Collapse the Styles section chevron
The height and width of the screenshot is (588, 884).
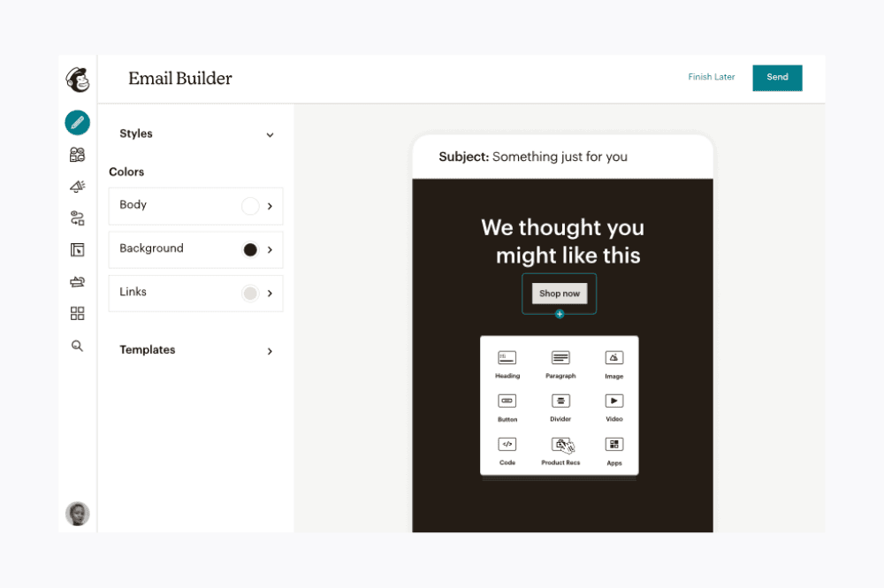click(x=270, y=135)
